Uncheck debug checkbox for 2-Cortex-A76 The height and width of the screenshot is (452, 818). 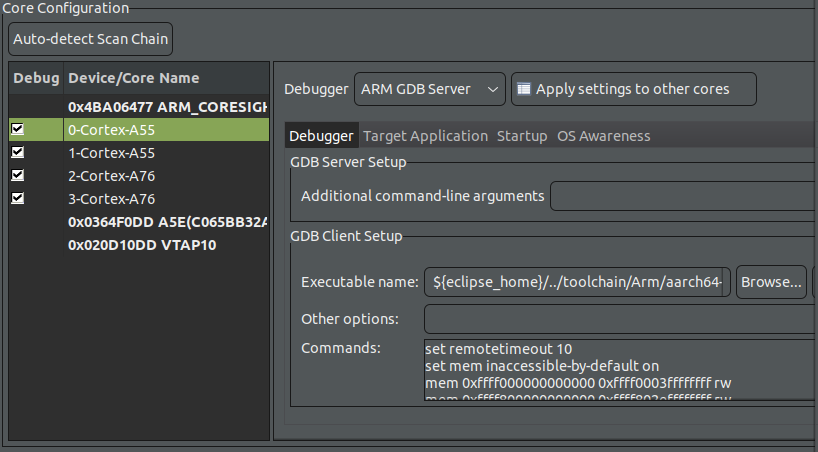coord(17,176)
